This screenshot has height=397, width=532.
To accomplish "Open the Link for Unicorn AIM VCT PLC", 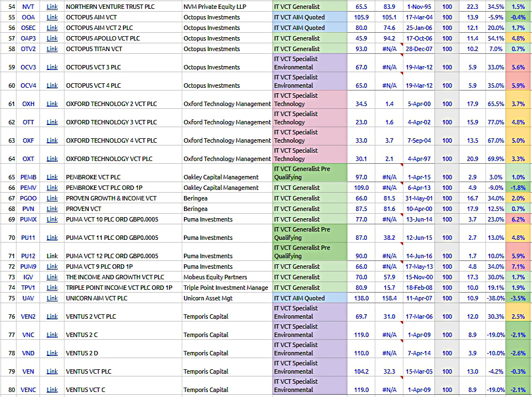I will (52, 298).
